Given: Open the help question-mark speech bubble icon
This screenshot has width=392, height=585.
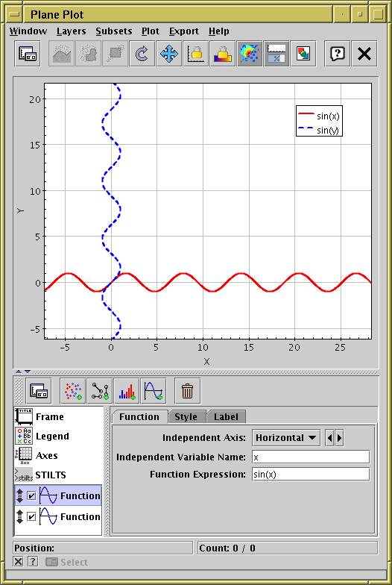Looking at the screenshot, I should [x=337, y=54].
